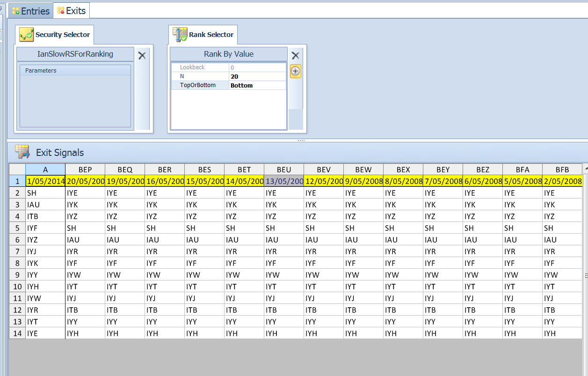588x376 pixels.
Task: Click the Security Selector tab icon
Action: click(x=26, y=35)
